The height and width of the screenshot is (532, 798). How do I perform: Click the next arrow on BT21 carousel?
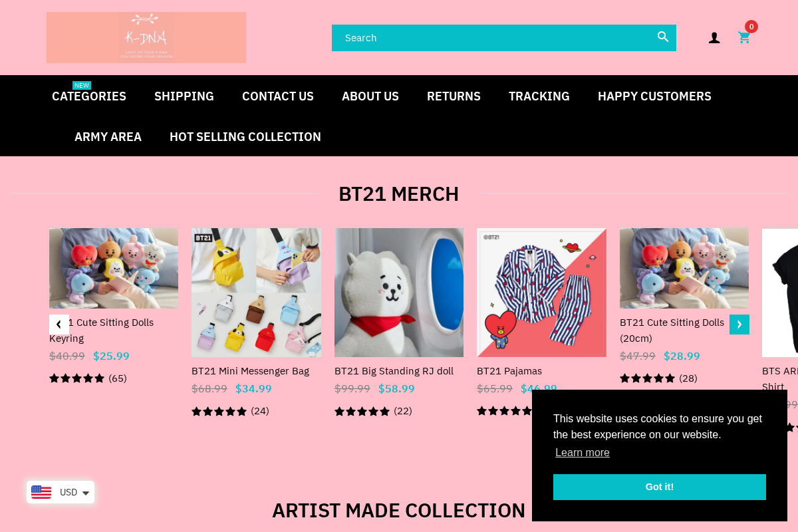pos(739,324)
